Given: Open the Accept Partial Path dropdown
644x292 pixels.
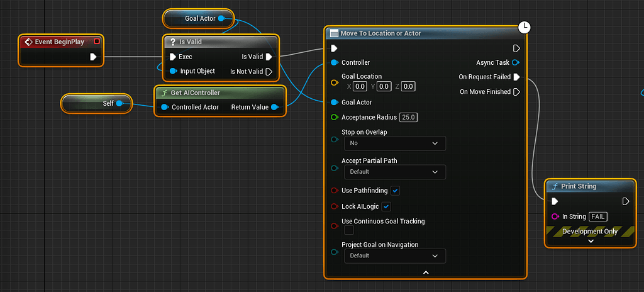Looking at the screenshot, I should click(x=394, y=172).
